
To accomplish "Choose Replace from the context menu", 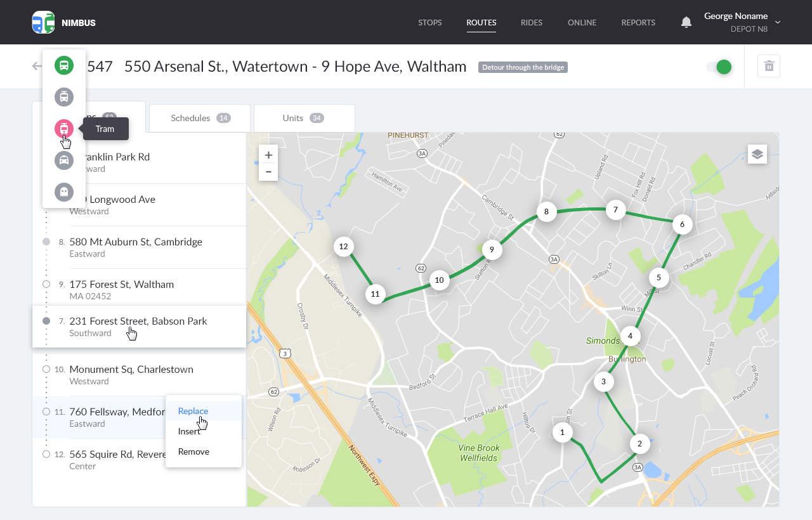I will pos(193,411).
